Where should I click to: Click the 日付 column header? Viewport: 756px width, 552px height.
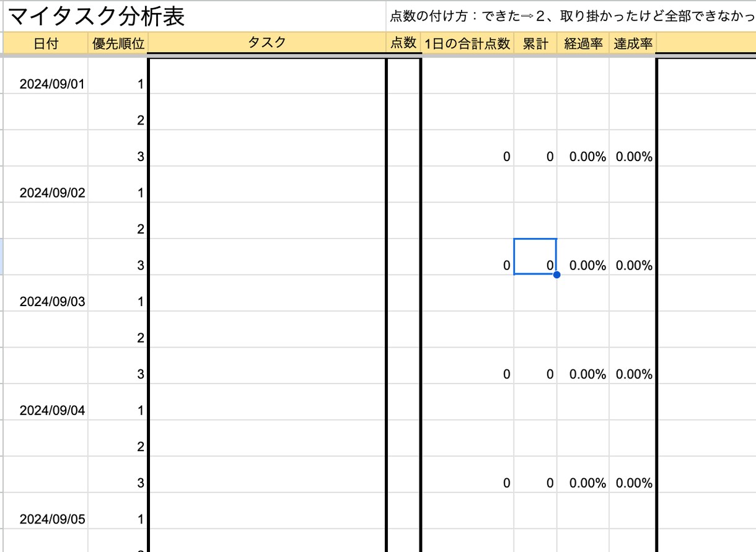coord(46,43)
